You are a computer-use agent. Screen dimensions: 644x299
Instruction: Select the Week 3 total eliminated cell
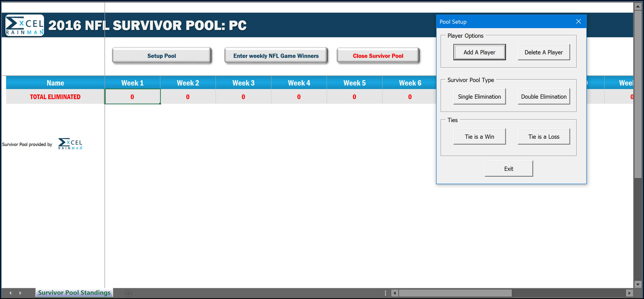point(243,97)
